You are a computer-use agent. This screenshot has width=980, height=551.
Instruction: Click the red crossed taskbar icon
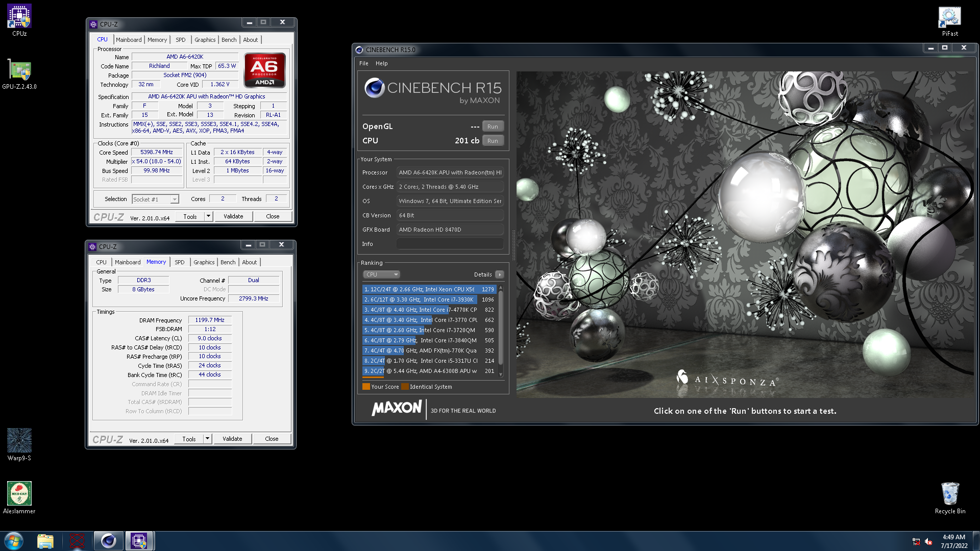pyautogui.click(x=77, y=541)
